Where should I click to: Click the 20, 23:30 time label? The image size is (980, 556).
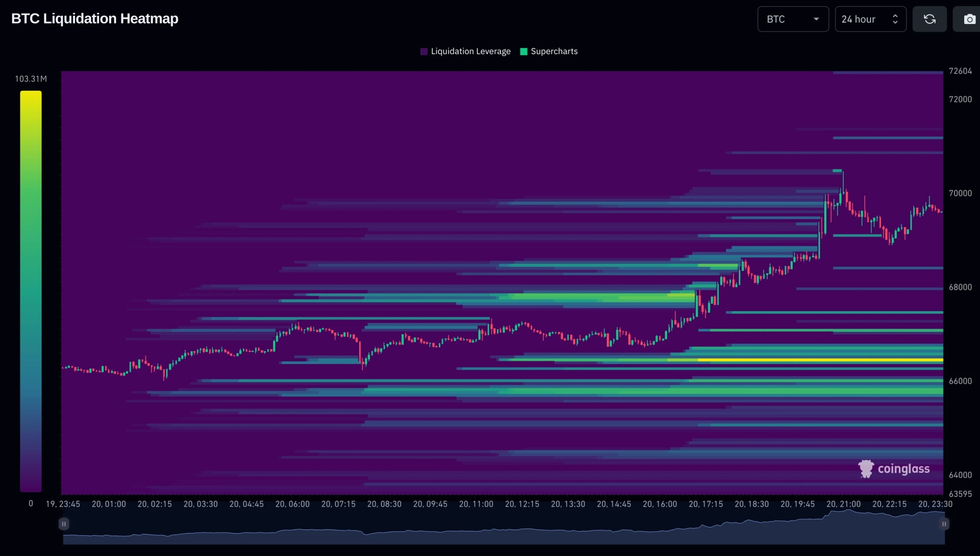coord(936,504)
